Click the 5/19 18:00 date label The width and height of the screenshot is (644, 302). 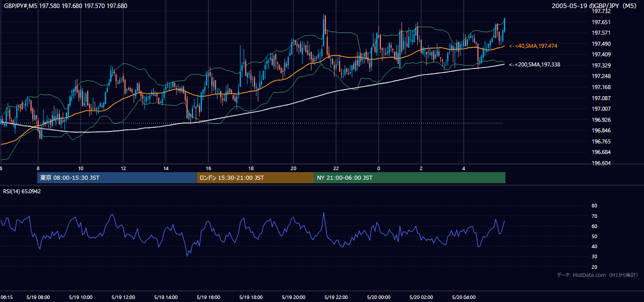(x=250, y=297)
